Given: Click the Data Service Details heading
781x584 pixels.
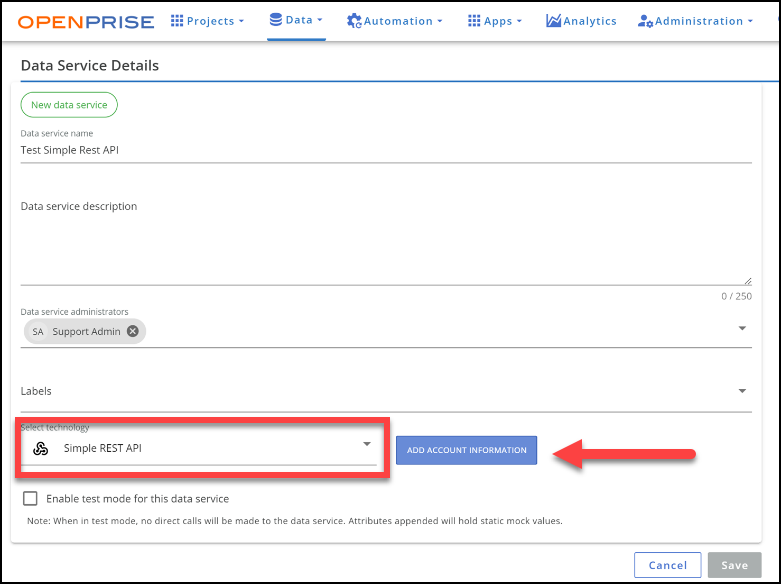Looking at the screenshot, I should pyautogui.click(x=90, y=65).
